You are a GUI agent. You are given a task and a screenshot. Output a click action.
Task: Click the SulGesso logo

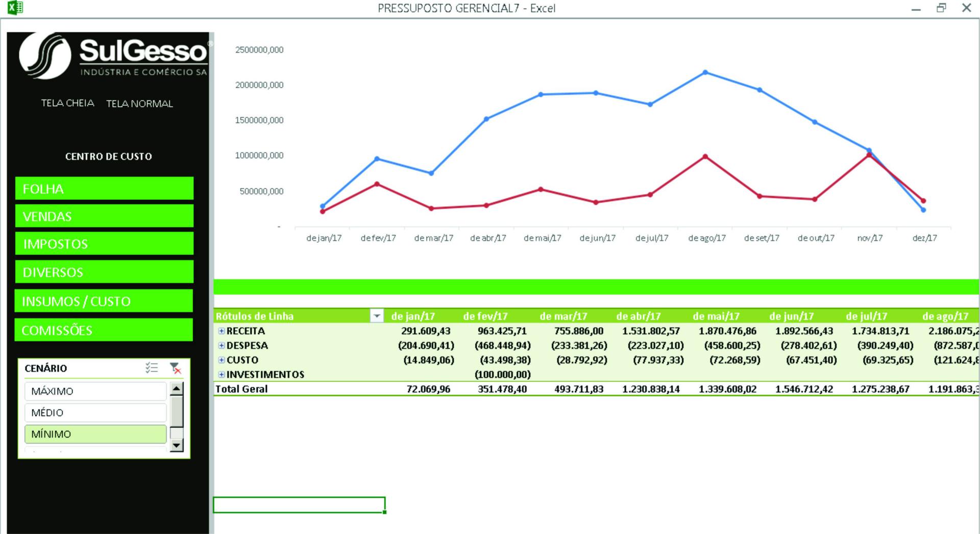coord(113,56)
